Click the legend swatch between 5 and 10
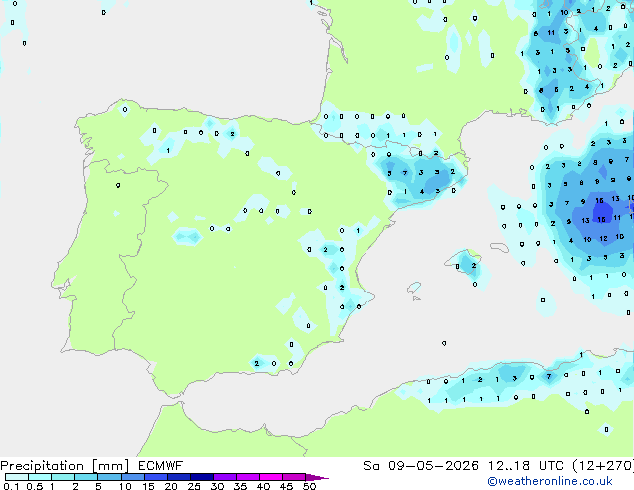This screenshot has width=634, height=490. point(109,477)
